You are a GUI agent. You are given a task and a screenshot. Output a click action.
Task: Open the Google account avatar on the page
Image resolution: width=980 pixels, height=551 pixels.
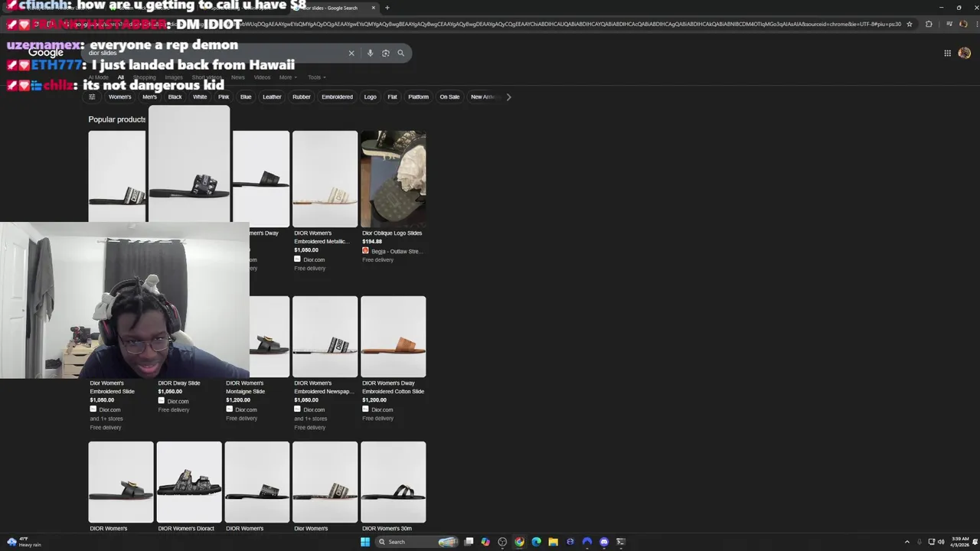(x=965, y=53)
